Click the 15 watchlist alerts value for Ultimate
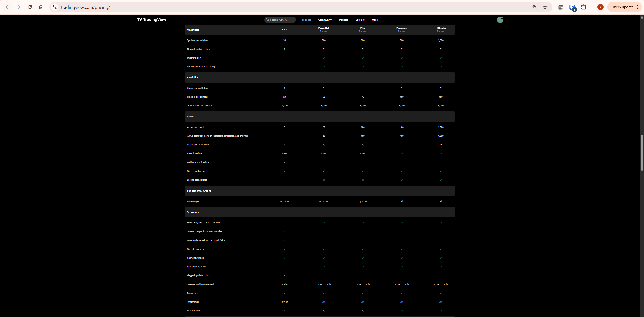644x317 pixels. tap(441, 145)
